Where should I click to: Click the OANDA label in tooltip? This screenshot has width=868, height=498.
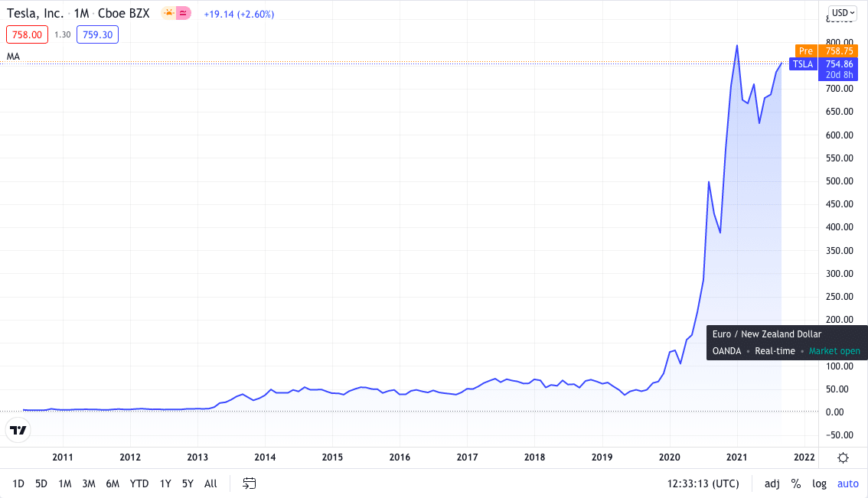[726, 351]
